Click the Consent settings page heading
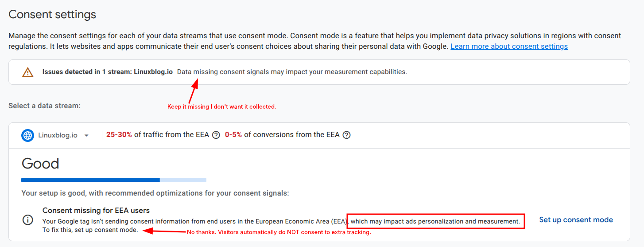Viewport: 644px width, 247px height. pyautogui.click(x=52, y=14)
